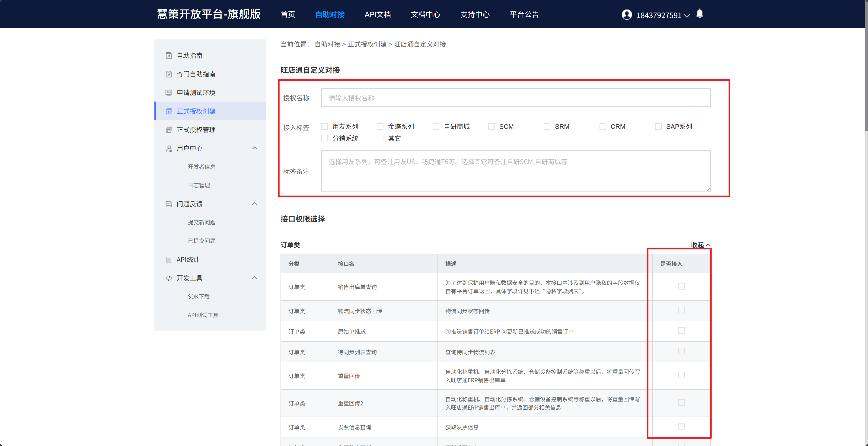The image size is (868, 446).
Task: Click the 查询待同步物流列表 description cell
Action: [x=545, y=352]
